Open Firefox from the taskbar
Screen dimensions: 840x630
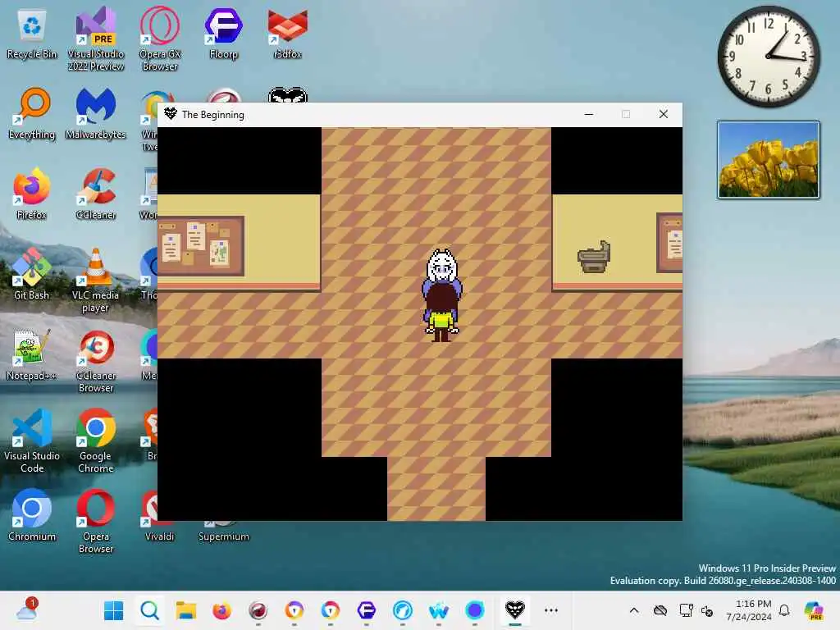221,610
